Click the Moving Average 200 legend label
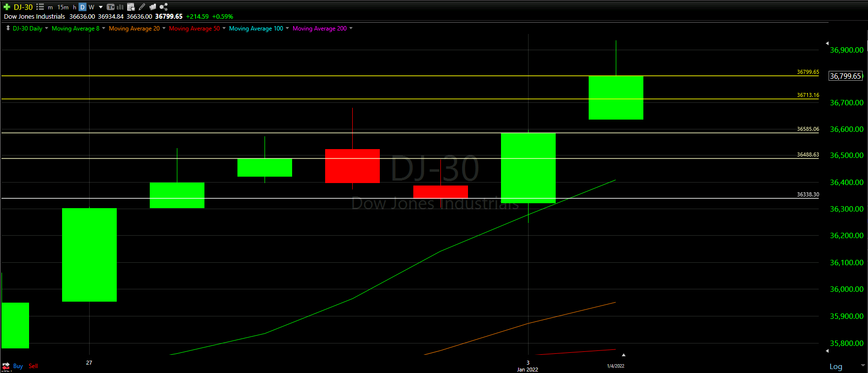The image size is (868, 373). (320, 29)
